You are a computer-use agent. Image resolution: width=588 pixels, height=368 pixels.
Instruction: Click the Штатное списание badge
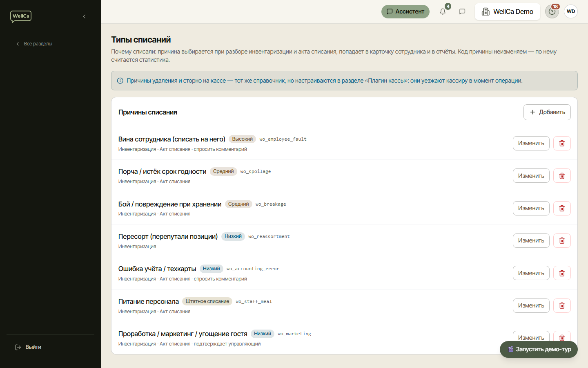pos(207,301)
